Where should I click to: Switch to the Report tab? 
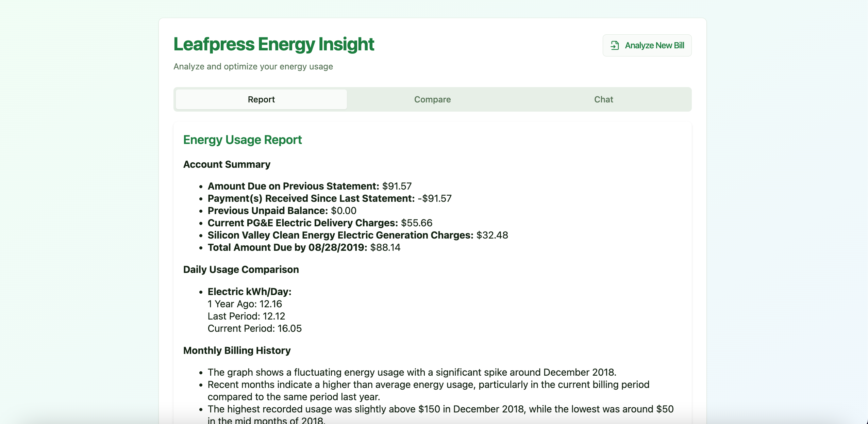click(261, 99)
